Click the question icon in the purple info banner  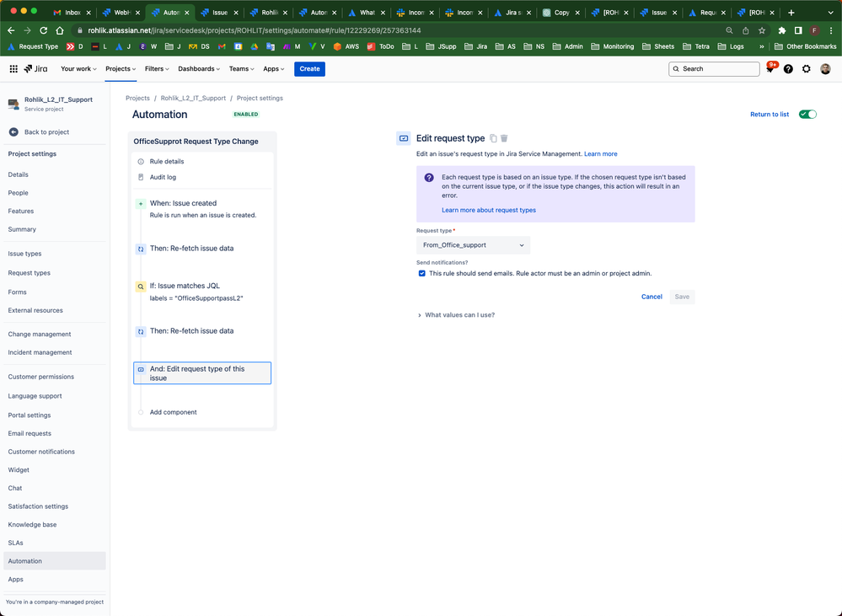431,175
